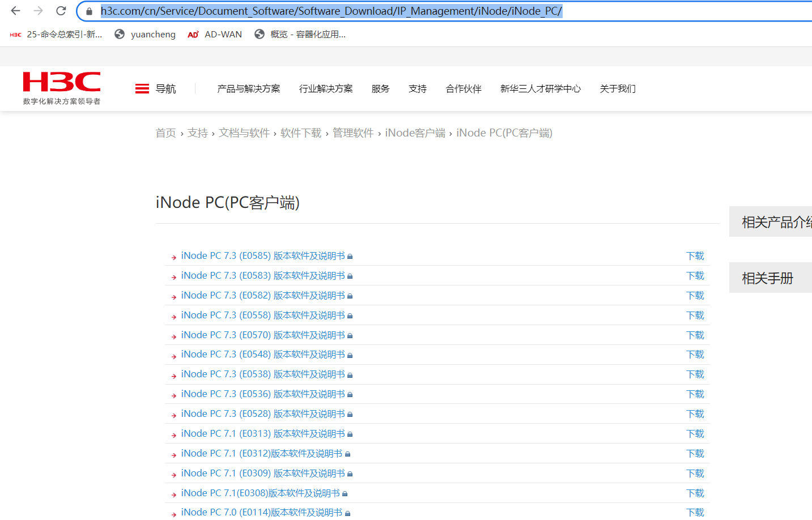Click 下载 for iNode PC 7.1 (E0312)

click(x=695, y=454)
